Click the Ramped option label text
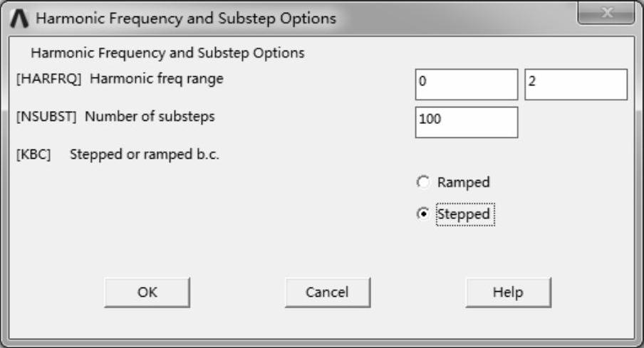Viewport: 644px width, 348px height. point(463,183)
